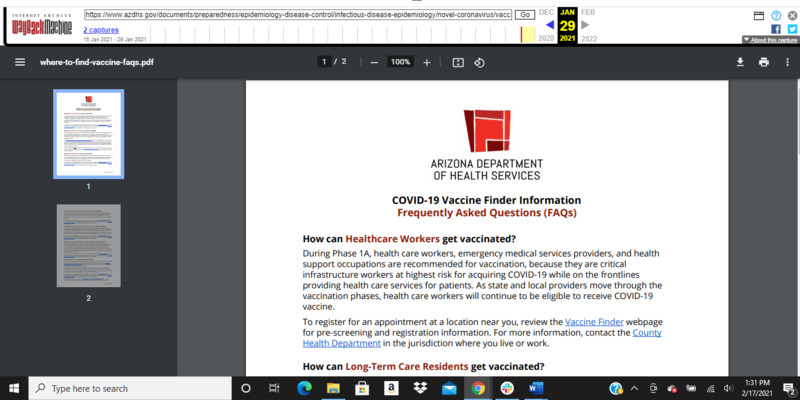
Task: Select the page 2 thumbnail
Action: (88, 246)
